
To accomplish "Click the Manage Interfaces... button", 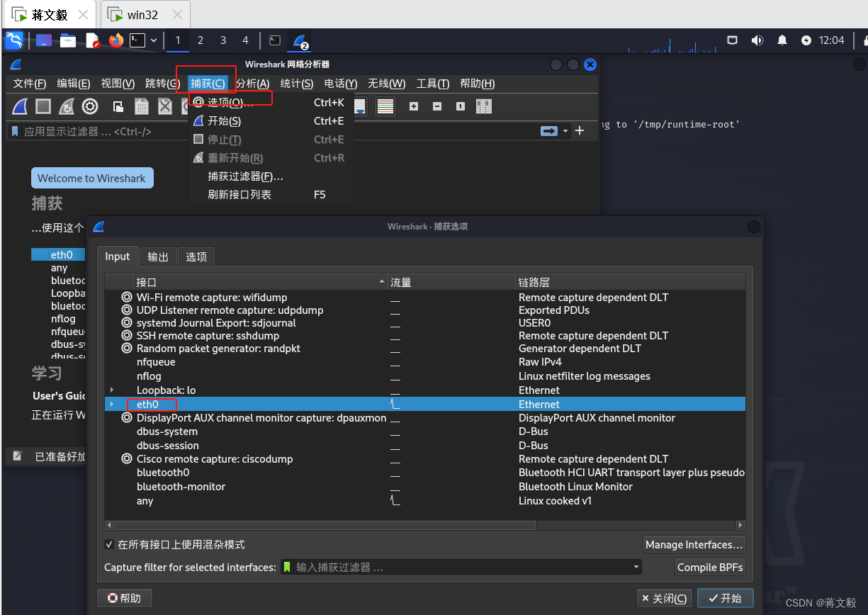I will pos(694,544).
